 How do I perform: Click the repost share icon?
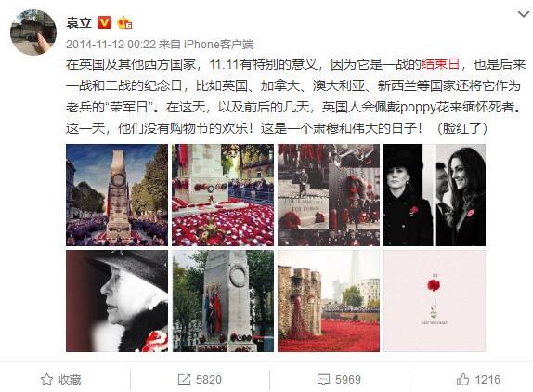coord(184,379)
